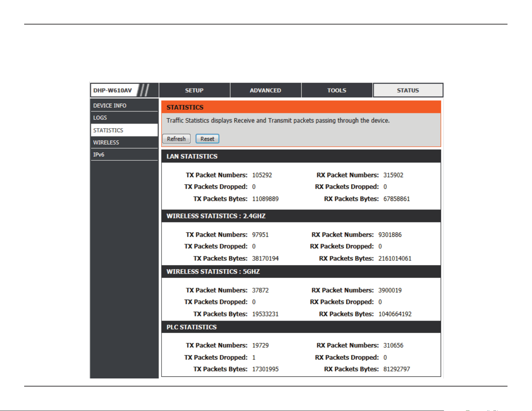The image size is (532, 411).
Task: Click 5GHz RX bytes value 1040664192
Action: (x=395, y=314)
